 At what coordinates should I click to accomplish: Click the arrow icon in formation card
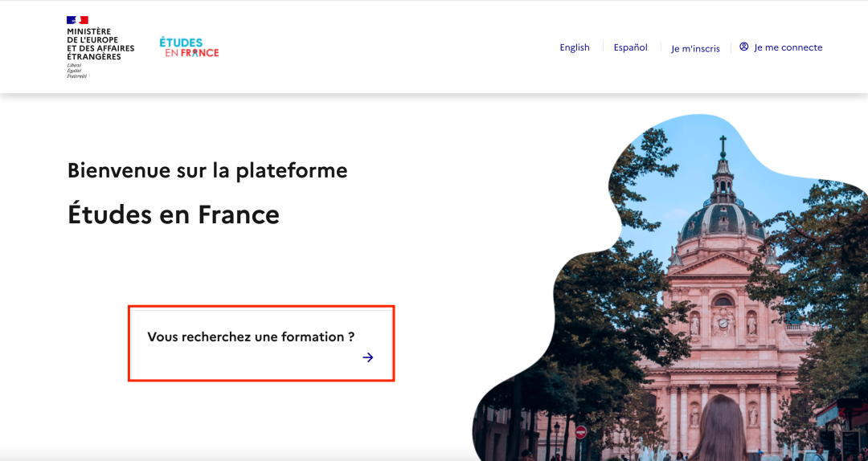(368, 357)
